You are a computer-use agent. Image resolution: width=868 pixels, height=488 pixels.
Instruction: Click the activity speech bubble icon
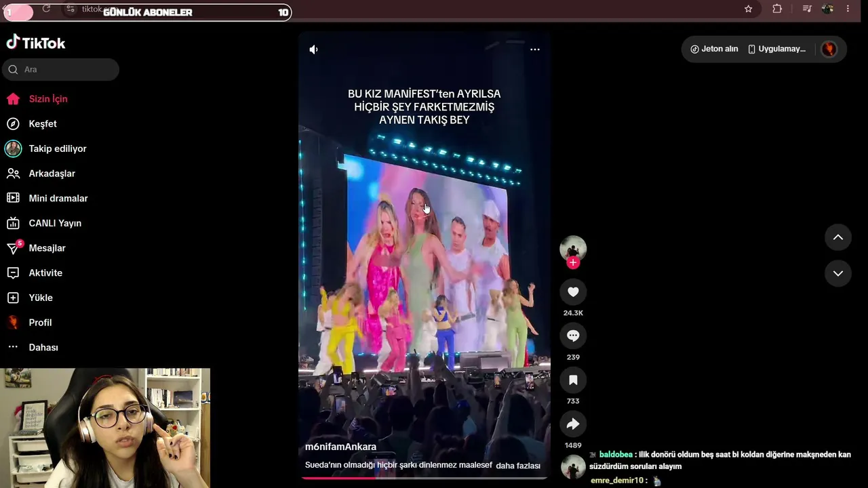coord(13,273)
